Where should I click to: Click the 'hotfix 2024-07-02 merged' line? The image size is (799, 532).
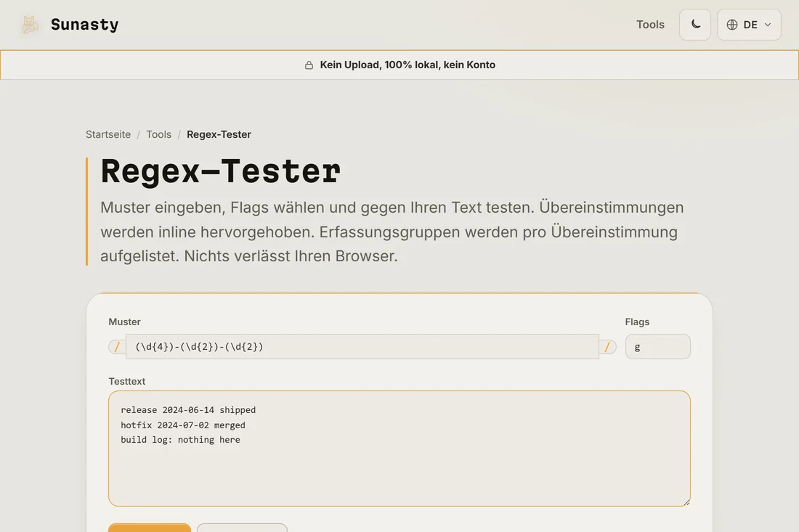point(183,425)
